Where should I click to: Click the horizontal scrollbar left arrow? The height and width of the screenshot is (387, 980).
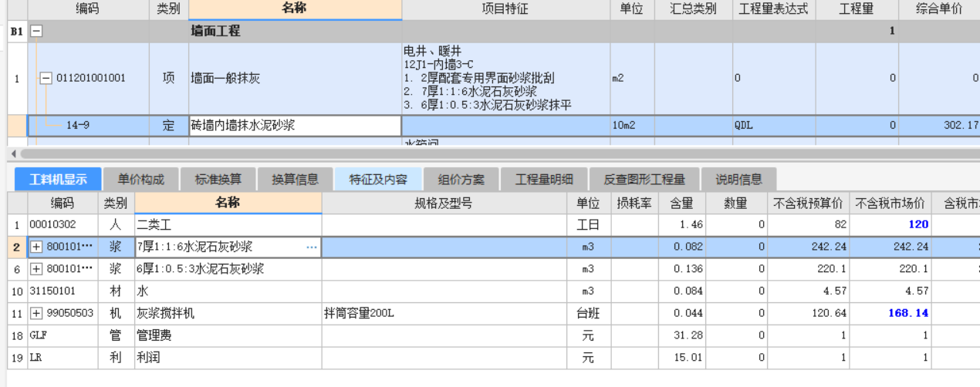click(12, 154)
